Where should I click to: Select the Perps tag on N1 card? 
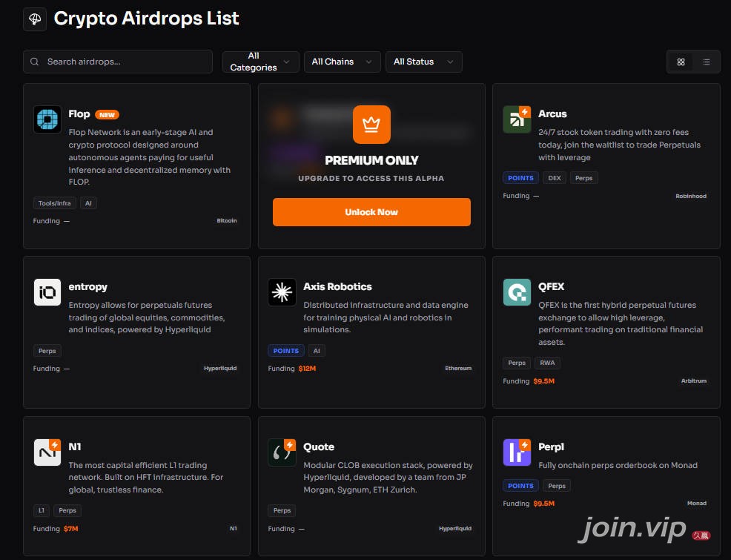[x=67, y=510]
